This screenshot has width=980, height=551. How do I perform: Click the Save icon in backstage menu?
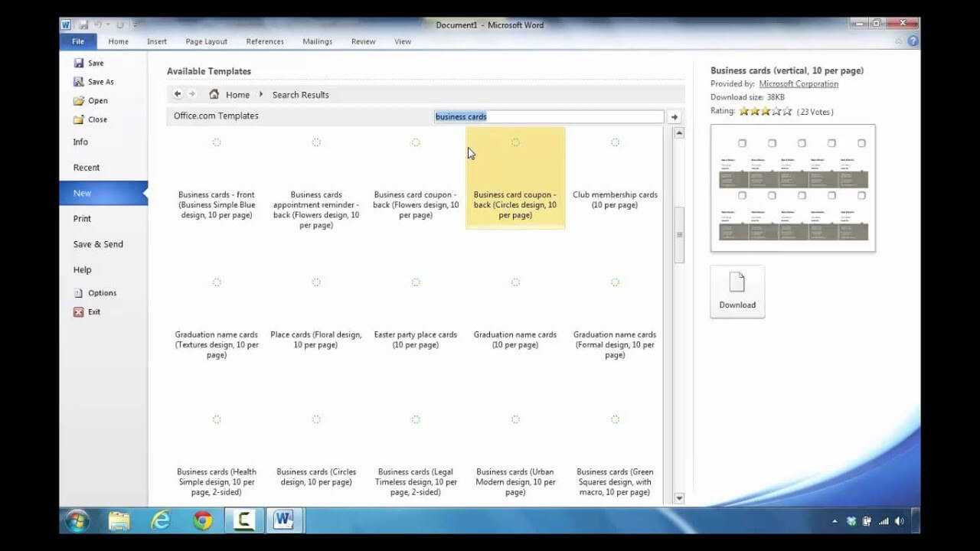coord(78,63)
